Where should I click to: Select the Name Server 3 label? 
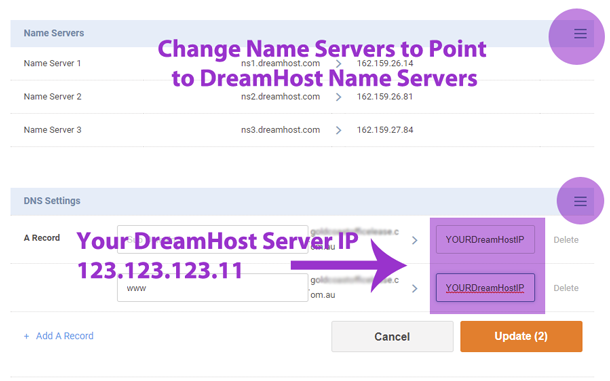52,130
